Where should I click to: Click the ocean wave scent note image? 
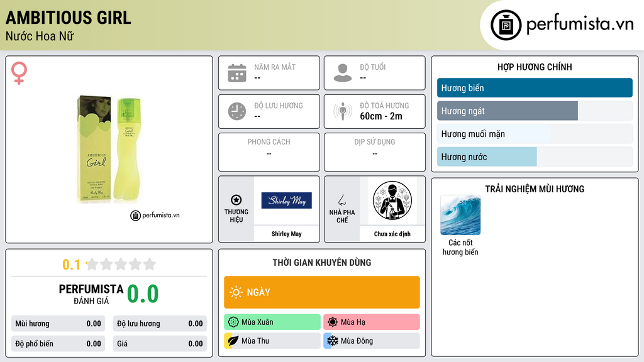pyautogui.click(x=460, y=215)
